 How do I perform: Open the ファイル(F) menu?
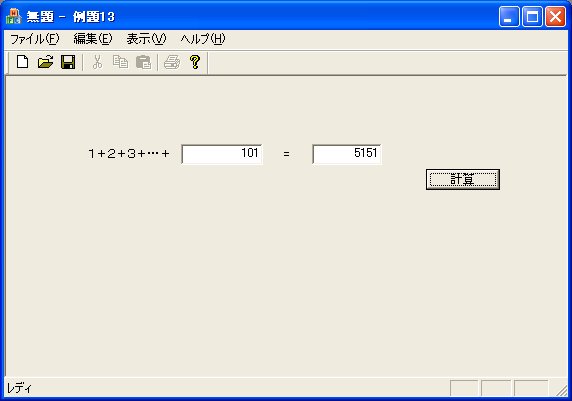(35, 39)
